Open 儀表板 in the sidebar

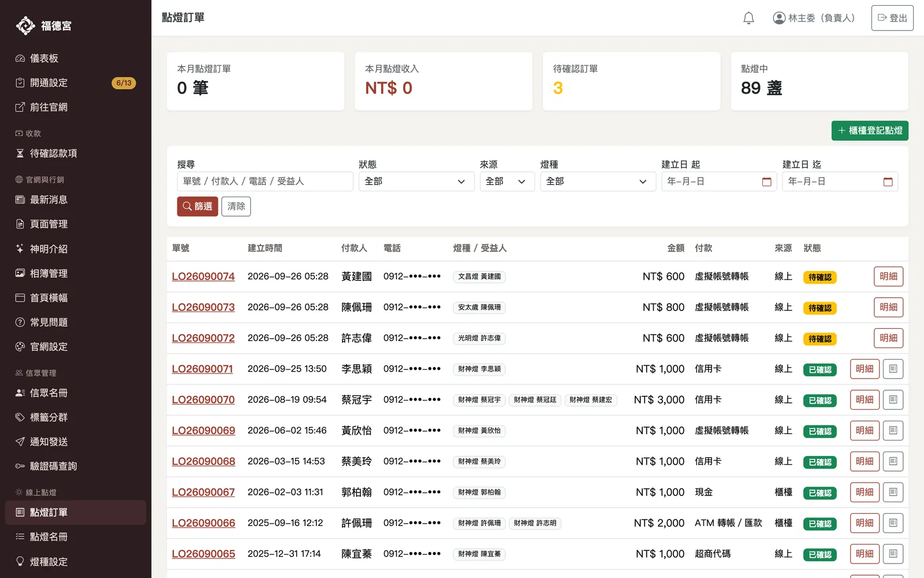click(x=76, y=58)
